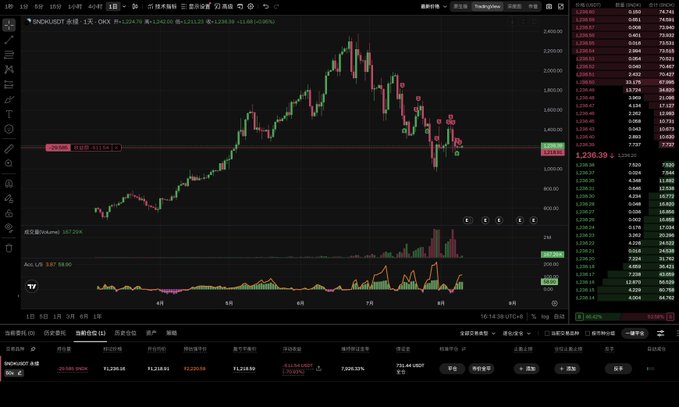Open the current orders (0) tab
Image resolution: width=679 pixels, height=407 pixels.
(19, 333)
